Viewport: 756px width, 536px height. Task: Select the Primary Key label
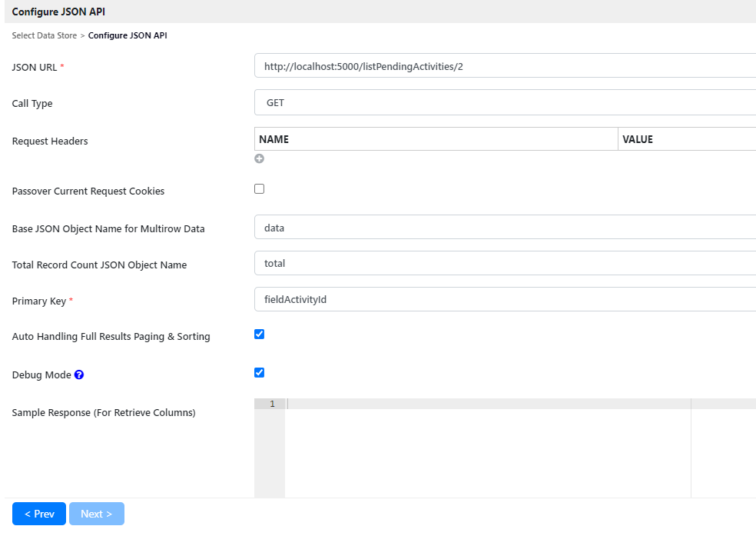[39, 301]
